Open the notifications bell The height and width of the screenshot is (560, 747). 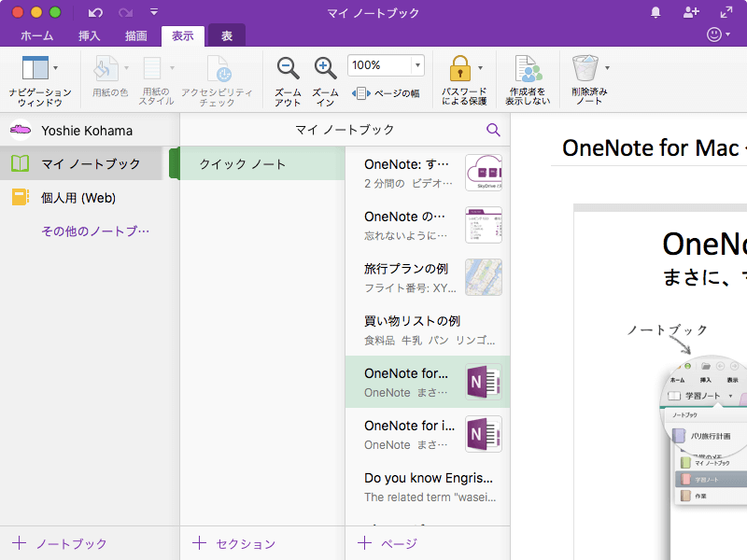655,12
